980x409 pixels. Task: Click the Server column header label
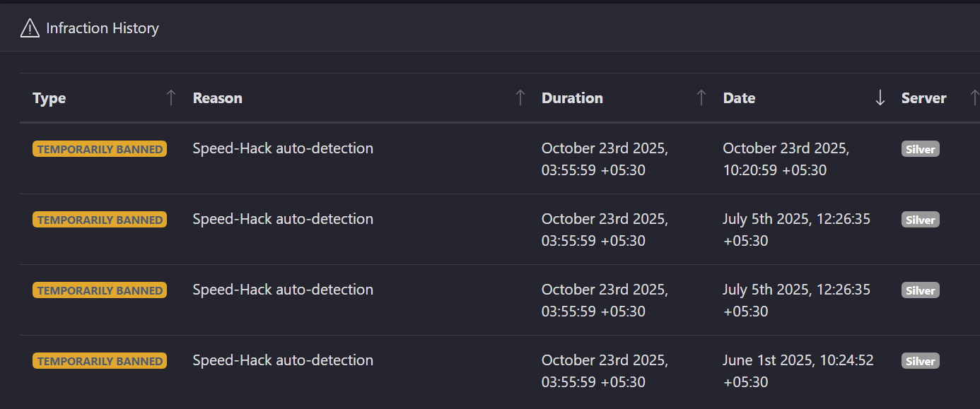[923, 98]
